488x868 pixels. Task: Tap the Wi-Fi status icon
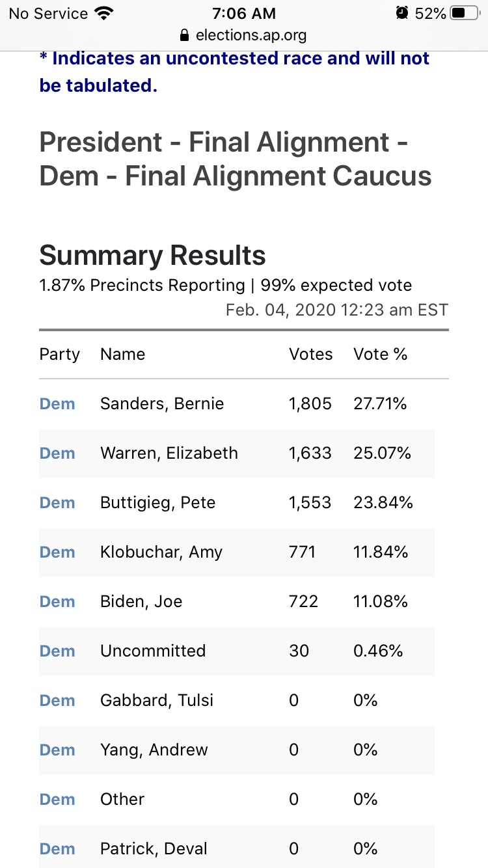(103, 13)
